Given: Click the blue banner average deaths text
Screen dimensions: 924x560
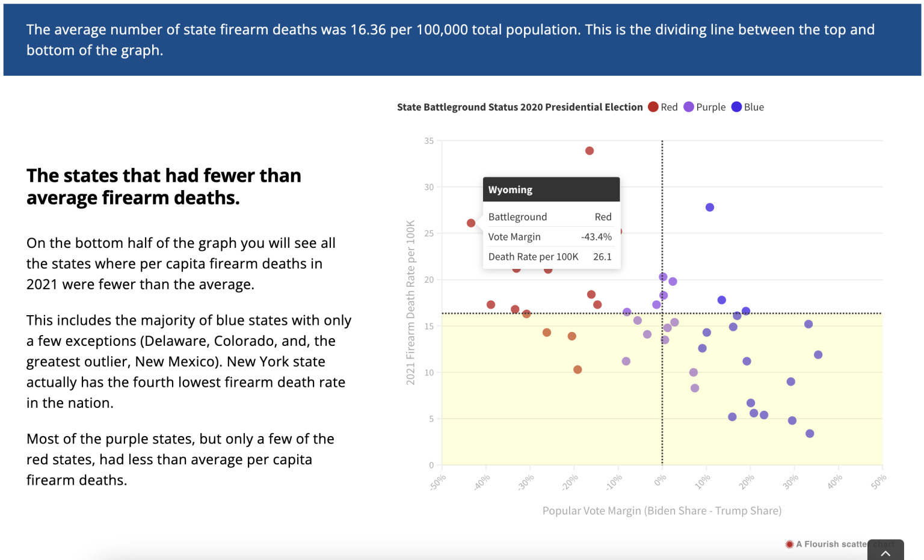Looking at the screenshot, I should 450,40.
